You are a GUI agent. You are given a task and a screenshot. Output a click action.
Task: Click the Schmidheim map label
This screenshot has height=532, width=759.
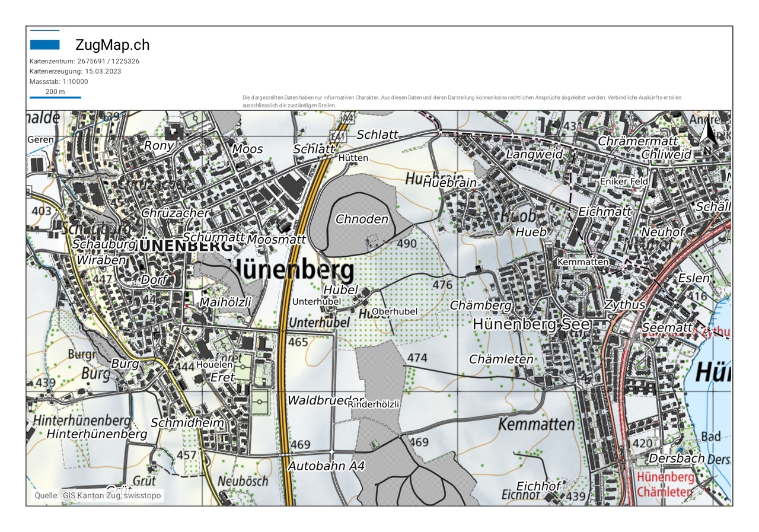187,423
